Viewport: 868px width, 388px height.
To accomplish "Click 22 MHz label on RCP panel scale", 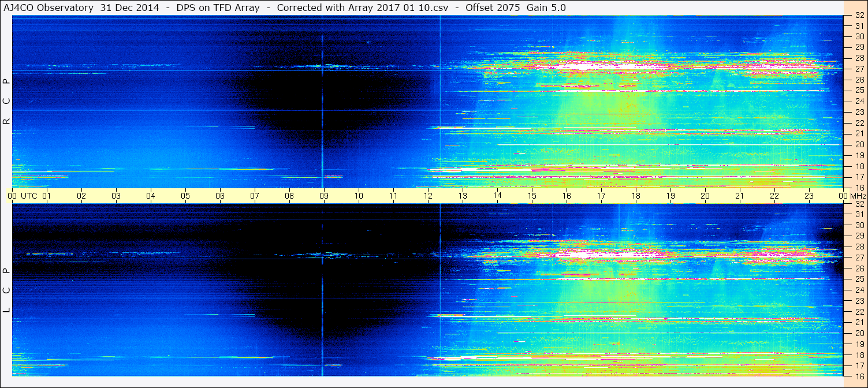I will coord(859,123).
